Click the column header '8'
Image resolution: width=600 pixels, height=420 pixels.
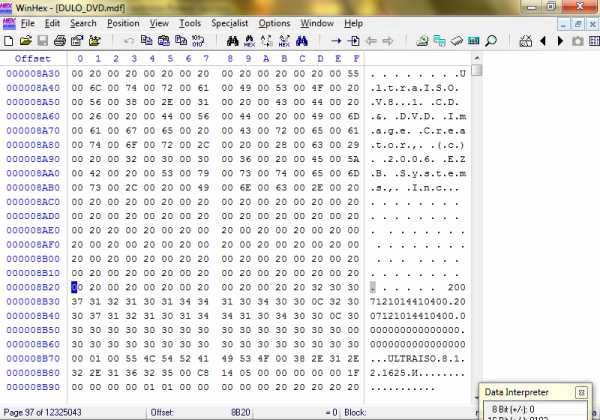coord(230,59)
